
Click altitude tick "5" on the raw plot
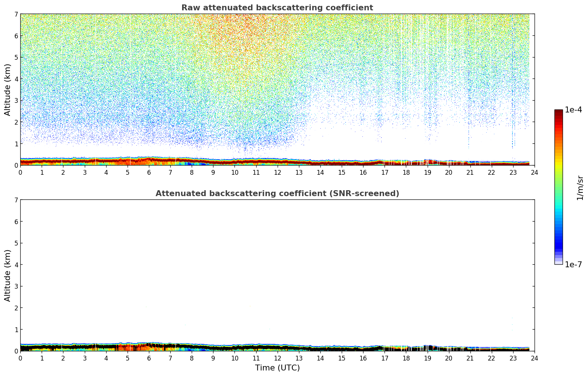(16, 57)
